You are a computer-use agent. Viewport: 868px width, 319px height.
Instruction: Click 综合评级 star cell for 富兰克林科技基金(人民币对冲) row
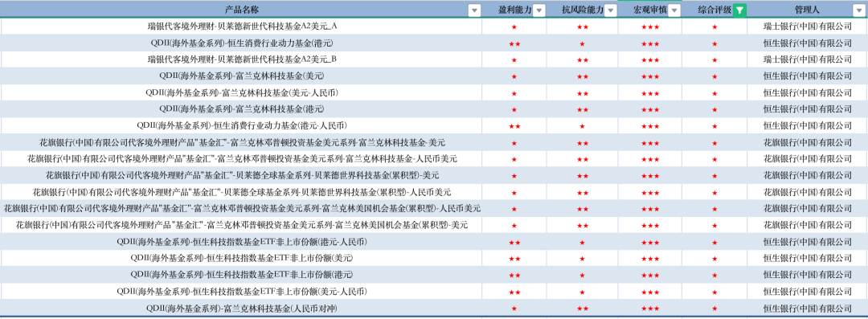(x=714, y=308)
